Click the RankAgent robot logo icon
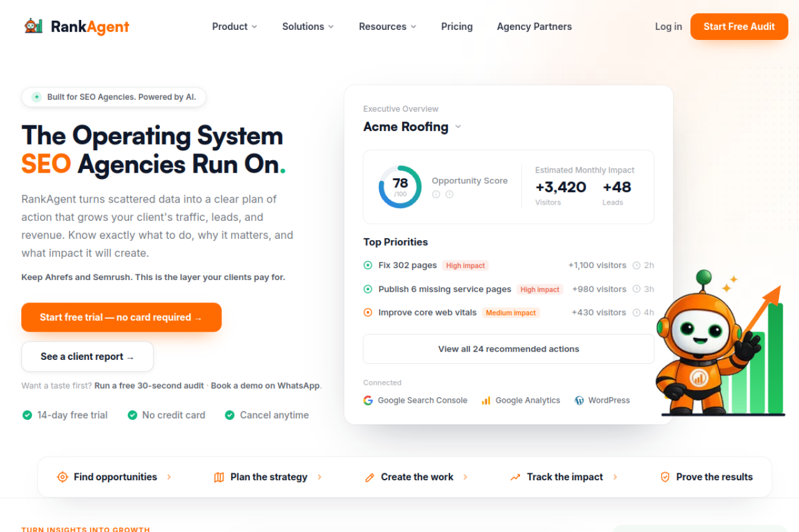 click(33, 26)
